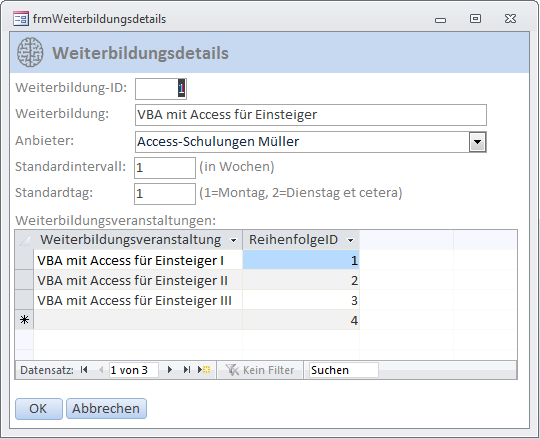Click the new record row selector with asterisk
540x439 pixels.
(x=24, y=320)
